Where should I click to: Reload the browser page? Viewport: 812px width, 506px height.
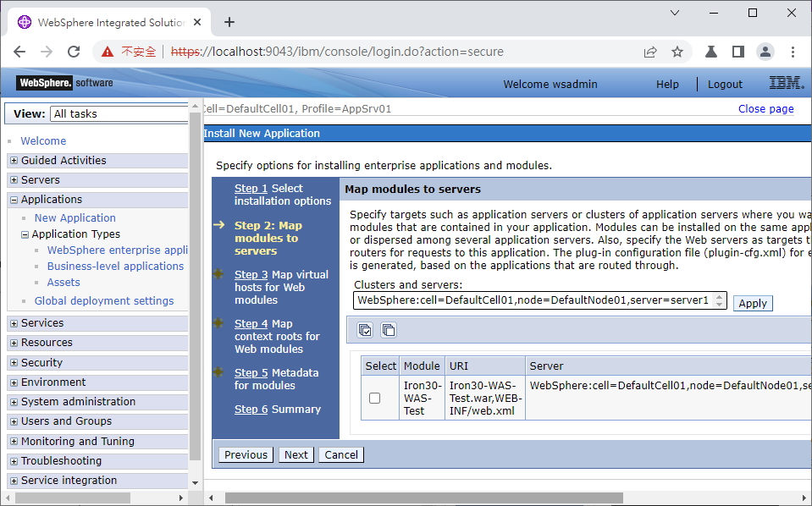[74, 52]
